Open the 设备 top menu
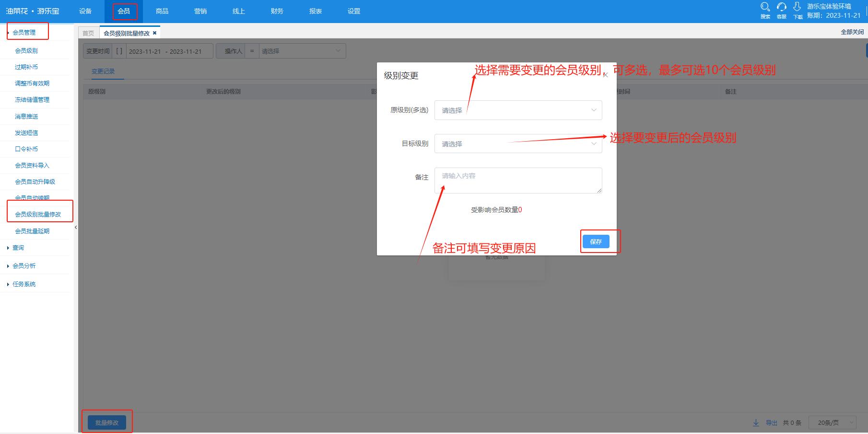 coord(85,11)
